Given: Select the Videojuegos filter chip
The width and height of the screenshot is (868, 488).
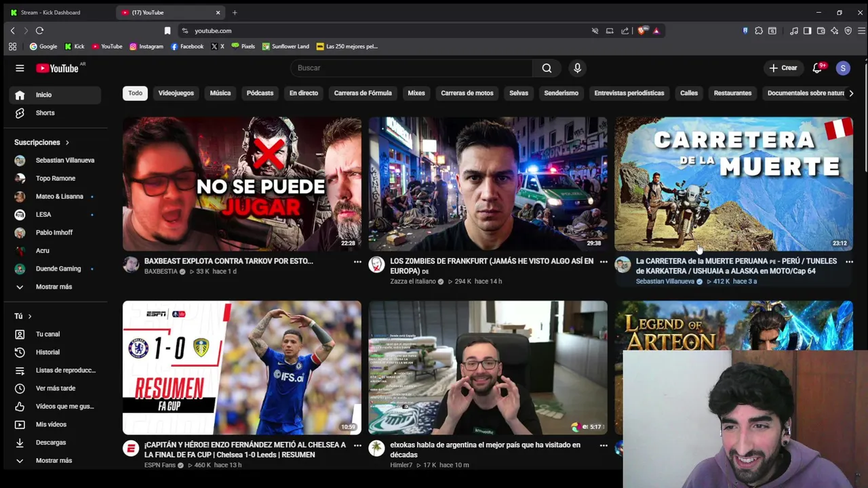Looking at the screenshot, I should [x=176, y=93].
